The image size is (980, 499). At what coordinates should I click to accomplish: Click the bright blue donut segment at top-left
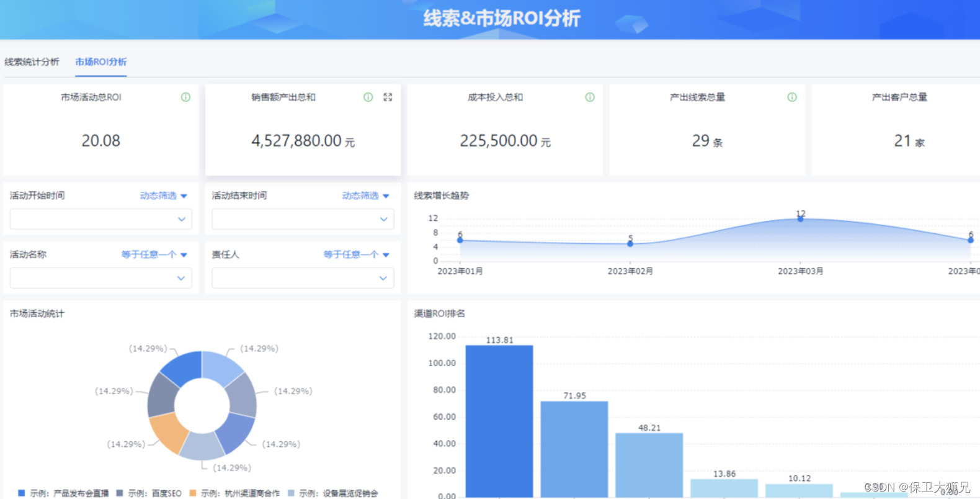(x=184, y=367)
